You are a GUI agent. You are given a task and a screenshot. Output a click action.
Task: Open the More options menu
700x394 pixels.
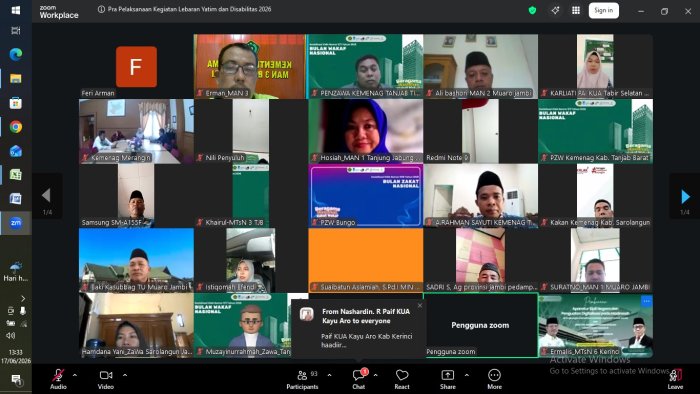pos(494,379)
